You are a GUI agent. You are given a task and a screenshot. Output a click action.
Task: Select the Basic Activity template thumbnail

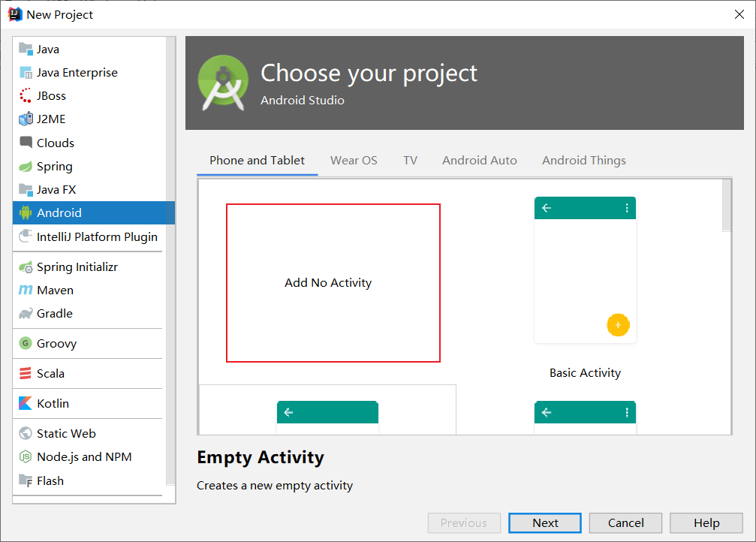click(x=585, y=270)
